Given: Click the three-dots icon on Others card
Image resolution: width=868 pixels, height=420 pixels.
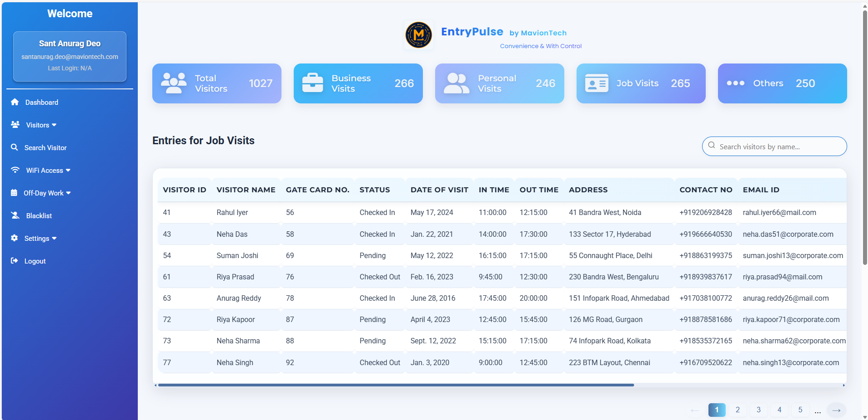Looking at the screenshot, I should (x=735, y=83).
